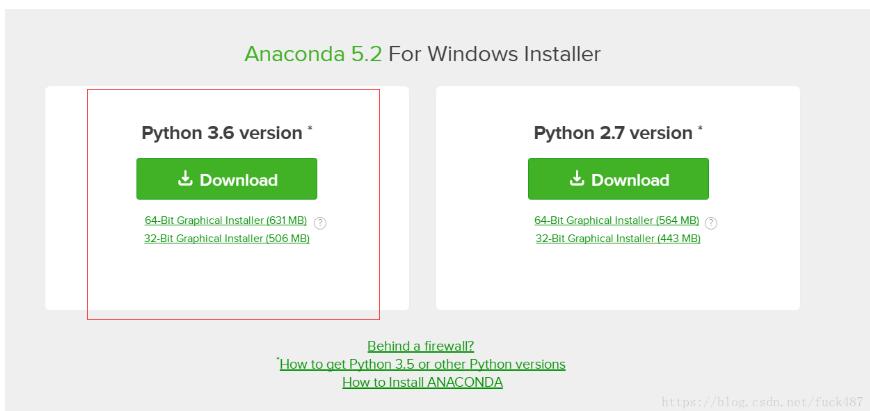Viewport: 870px width, 411px height.
Task: Click asterisk next to Python 3.6 version
Action: [x=310, y=129]
